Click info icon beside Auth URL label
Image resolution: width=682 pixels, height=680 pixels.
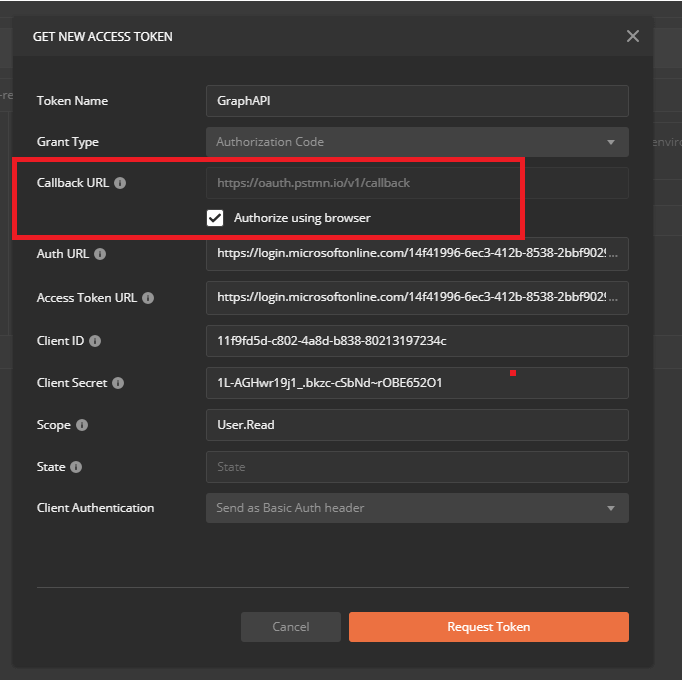(100, 254)
